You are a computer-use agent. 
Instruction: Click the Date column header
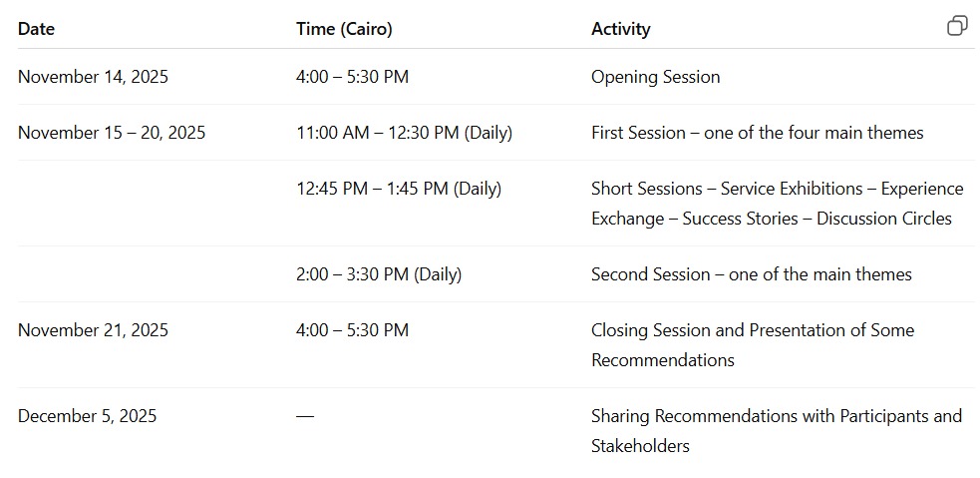coord(36,29)
